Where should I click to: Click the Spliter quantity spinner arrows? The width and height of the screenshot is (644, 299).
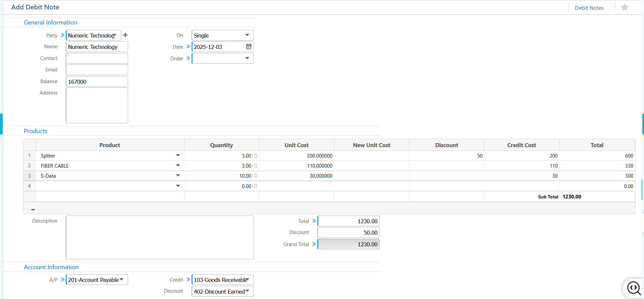click(256, 156)
